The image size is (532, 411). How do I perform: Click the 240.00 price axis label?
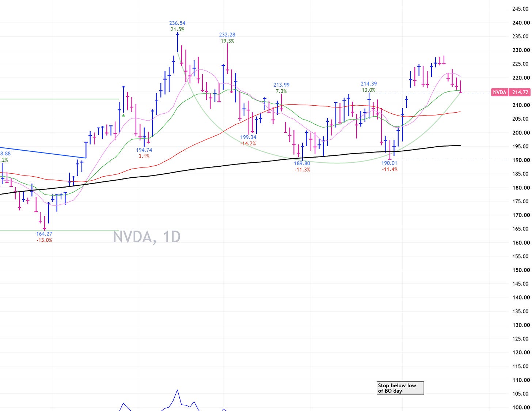(521, 23)
